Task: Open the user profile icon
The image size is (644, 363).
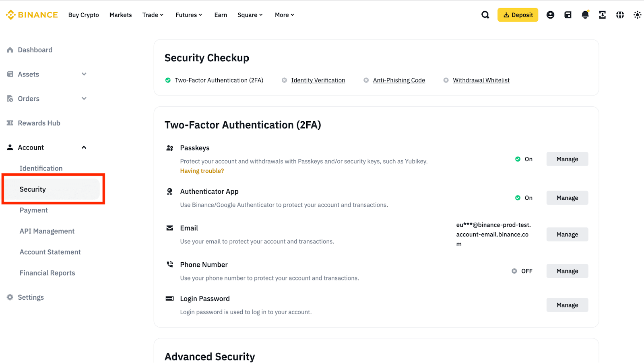Action: [550, 15]
